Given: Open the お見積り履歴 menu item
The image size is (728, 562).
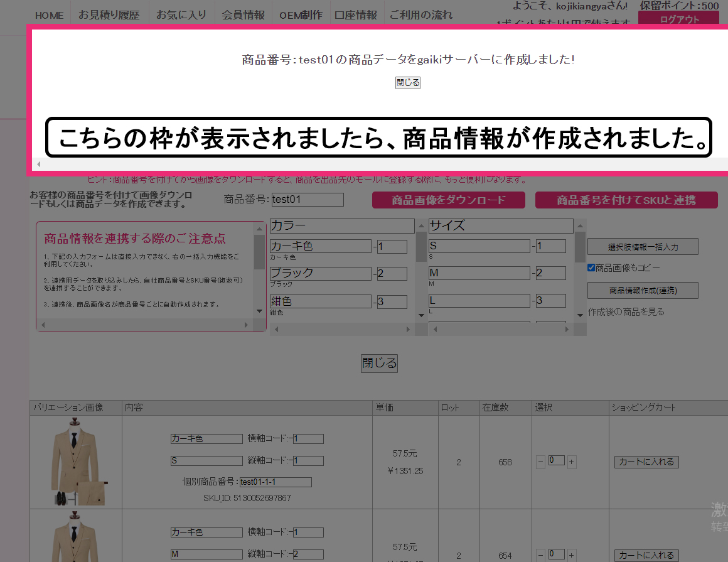Looking at the screenshot, I should tap(109, 14).
